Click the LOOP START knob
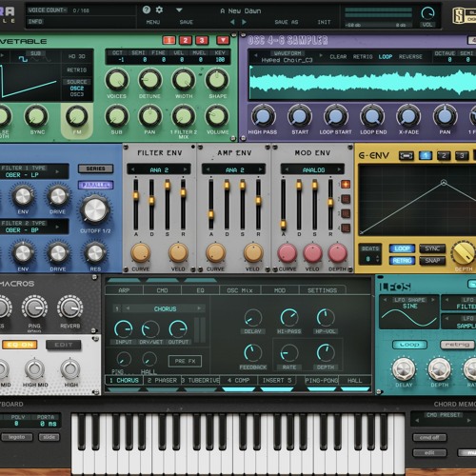The width and height of the screenshot is (476, 476). [x=336, y=116]
